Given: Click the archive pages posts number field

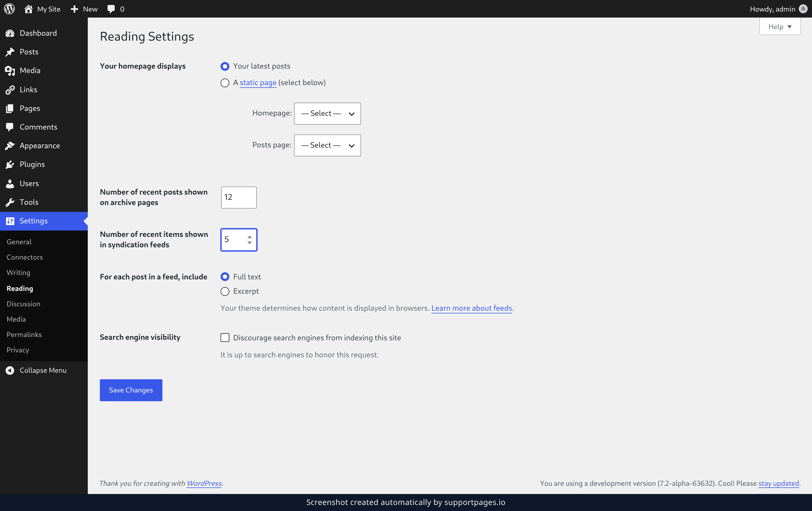Looking at the screenshot, I should tap(239, 197).
